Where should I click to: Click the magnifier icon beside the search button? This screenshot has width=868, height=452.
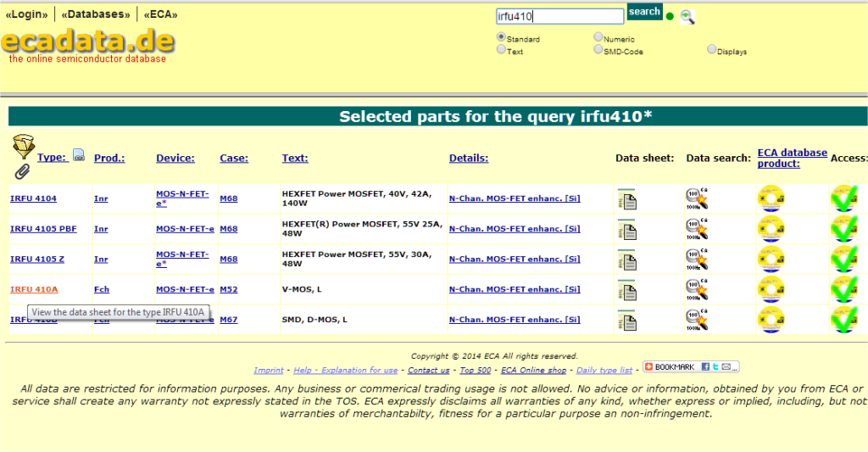click(687, 17)
